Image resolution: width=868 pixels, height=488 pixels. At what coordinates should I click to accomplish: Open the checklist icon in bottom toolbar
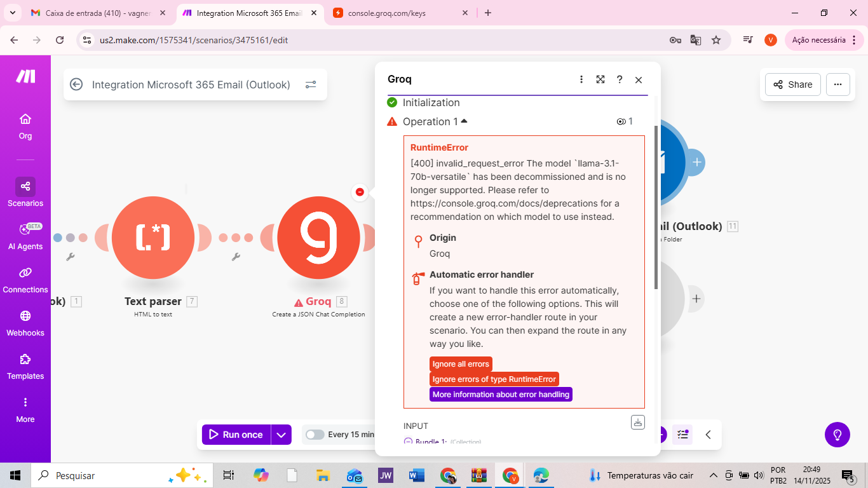tap(683, 435)
